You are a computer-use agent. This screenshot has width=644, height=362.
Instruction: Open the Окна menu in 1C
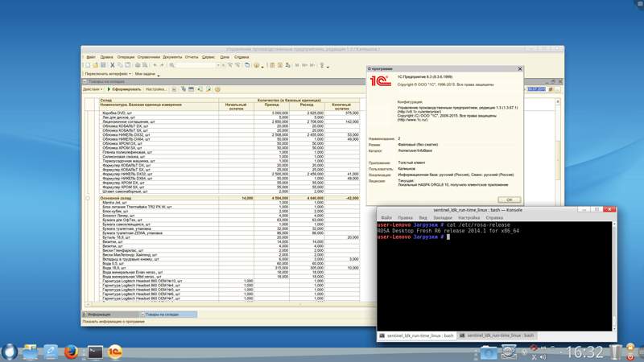(x=225, y=57)
